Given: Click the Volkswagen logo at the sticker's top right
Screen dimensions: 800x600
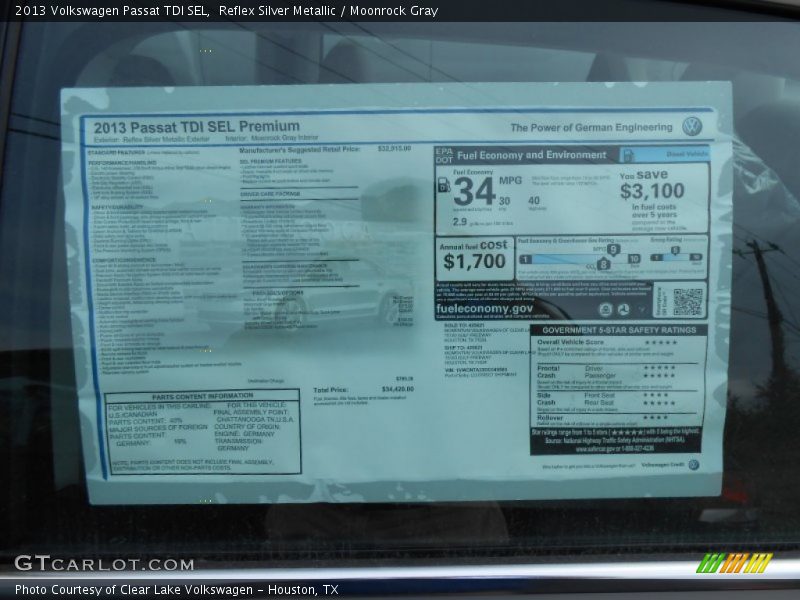Looking at the screenshot, I should pyautogui.click(x=691, y=126).
